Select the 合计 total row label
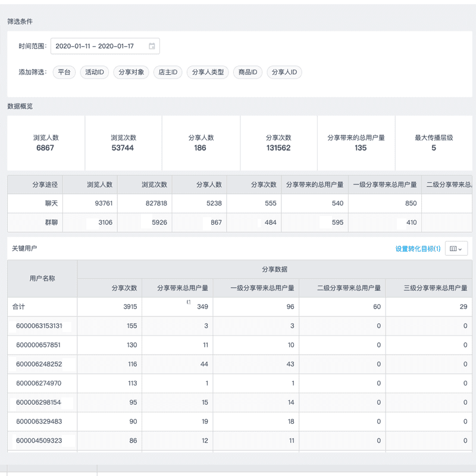 [18, 306]
